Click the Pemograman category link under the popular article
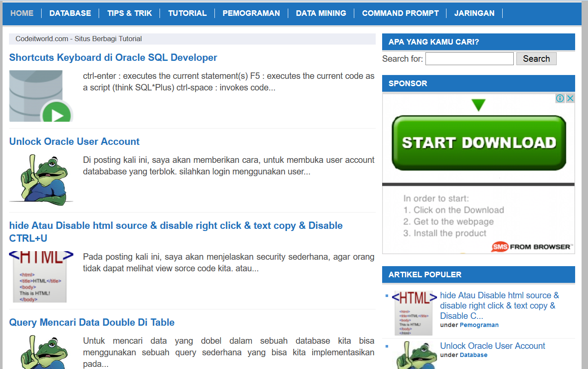 pyautogui.click(x=479, y=325)
